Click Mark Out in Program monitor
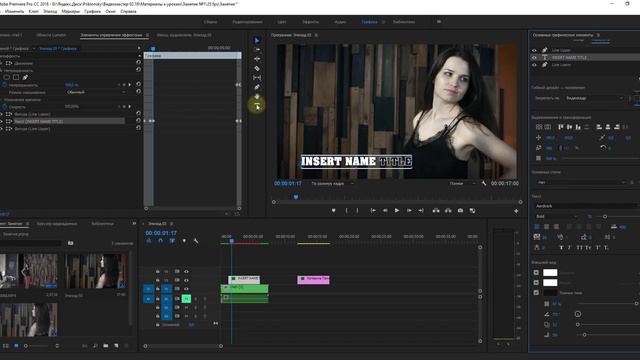 (x=357, y=211)
